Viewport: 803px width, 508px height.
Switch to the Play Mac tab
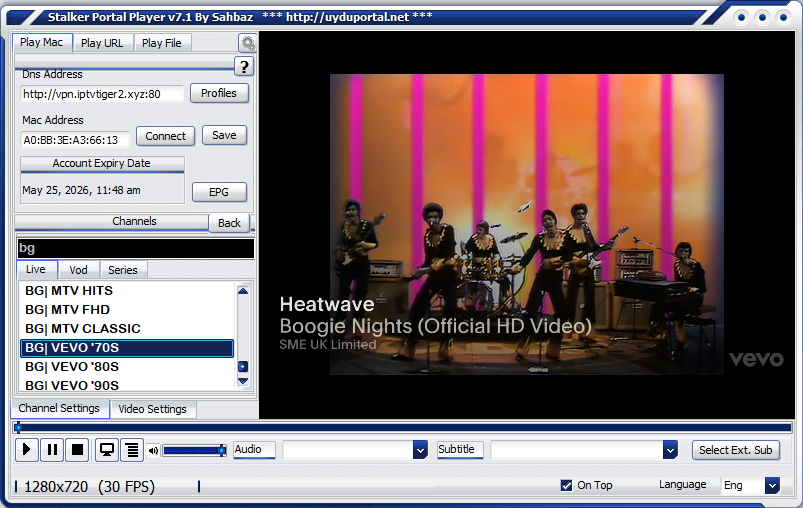click(41, 43)
